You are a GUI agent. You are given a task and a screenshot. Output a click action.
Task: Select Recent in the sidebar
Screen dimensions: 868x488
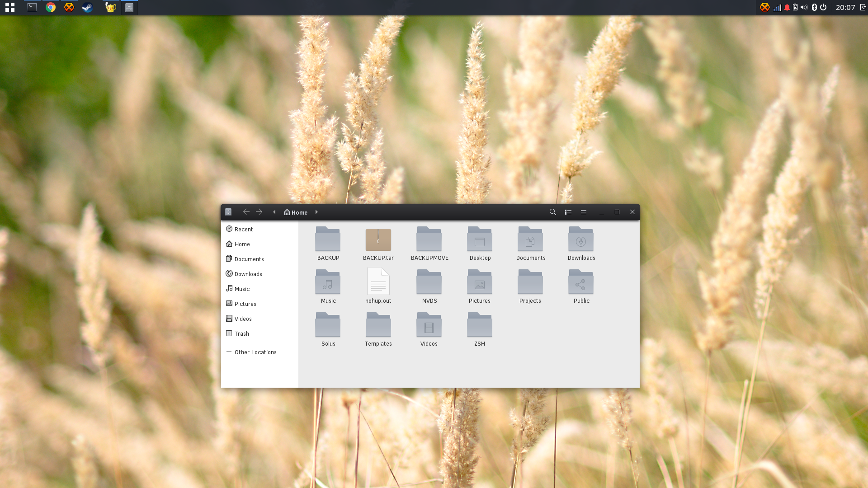tap(259, 229)
